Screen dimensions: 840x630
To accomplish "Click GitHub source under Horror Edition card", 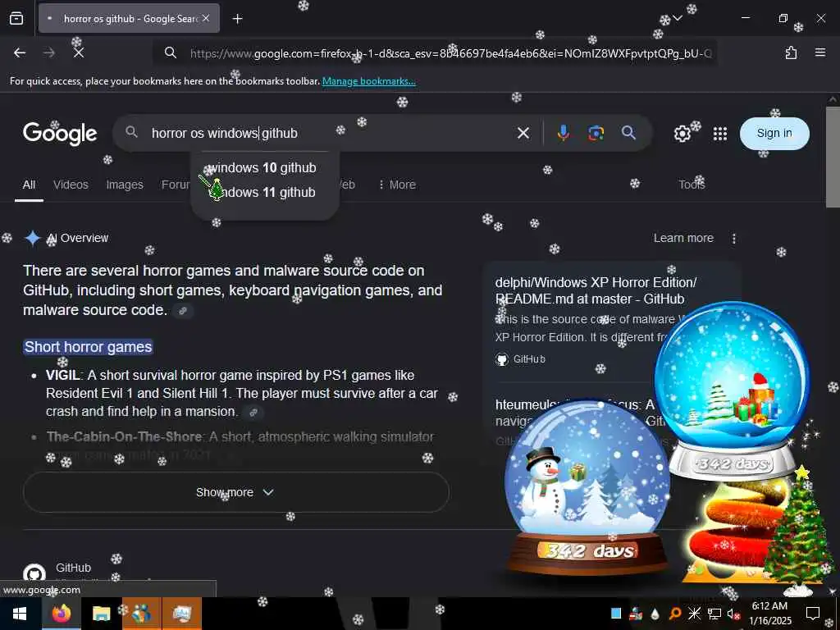I will 521,359.
